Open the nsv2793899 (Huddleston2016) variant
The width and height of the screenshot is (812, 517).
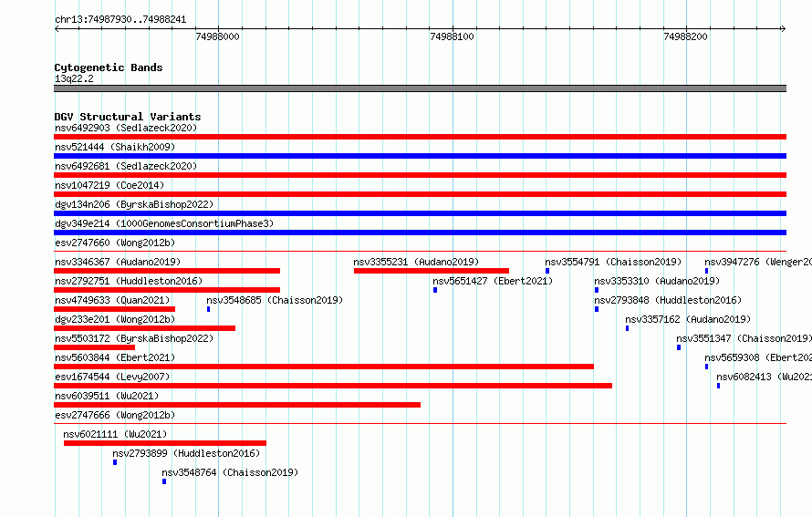pos(186,453)
